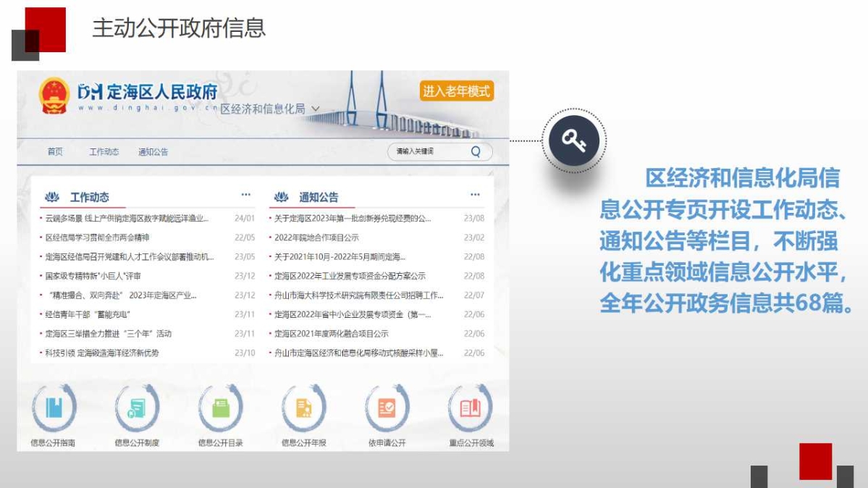Open the 国家级专精特新"小巨人"评审 link
This screenshot has height=488, width=868.
[93, 276]
